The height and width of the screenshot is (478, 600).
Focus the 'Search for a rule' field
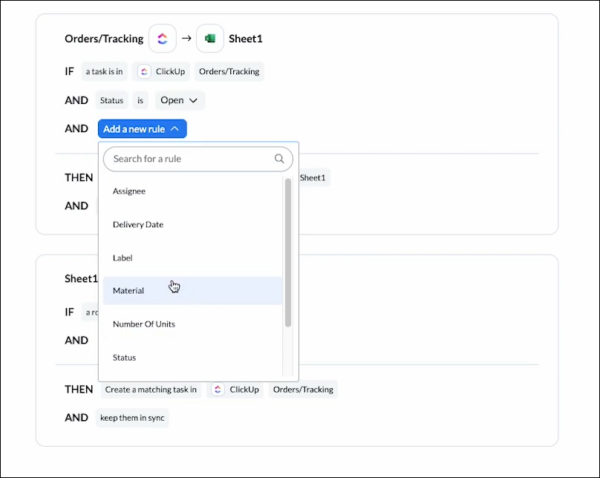click(x=190, y=158)
